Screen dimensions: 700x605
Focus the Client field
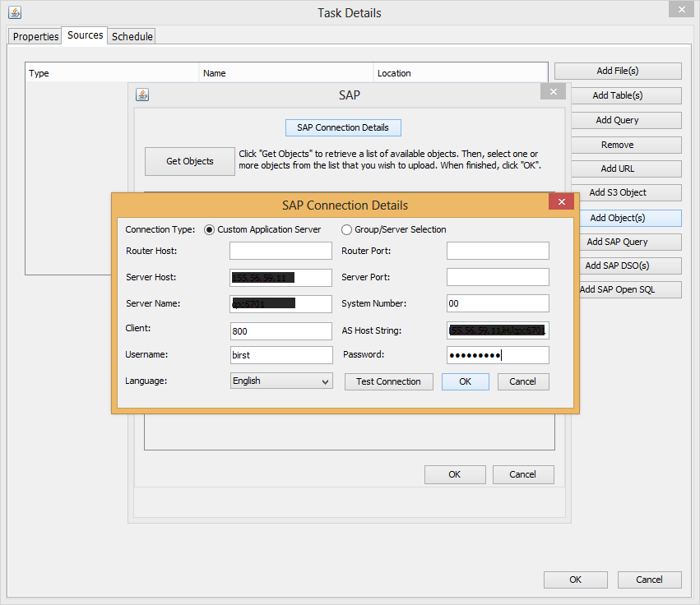pos(280,331)
